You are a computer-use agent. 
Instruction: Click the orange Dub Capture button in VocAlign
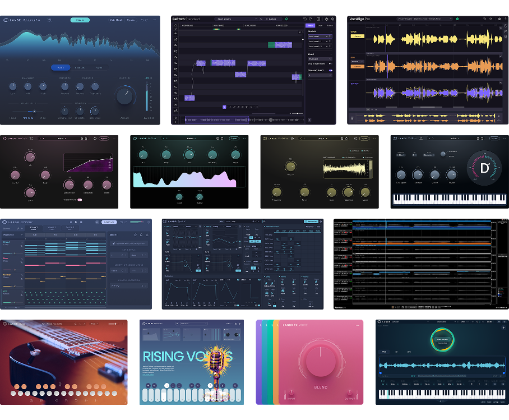(358, 67)
